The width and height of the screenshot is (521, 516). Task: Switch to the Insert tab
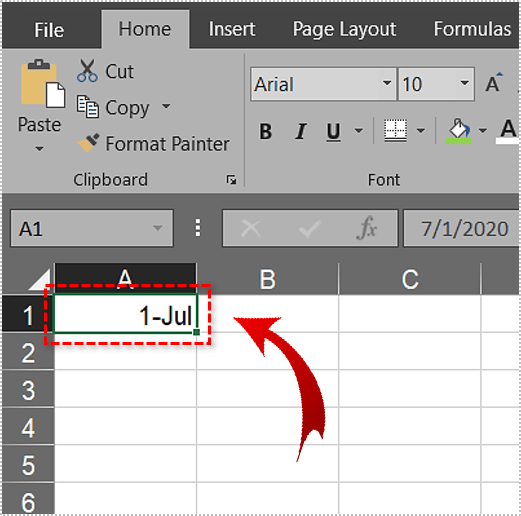pos(232,29)
